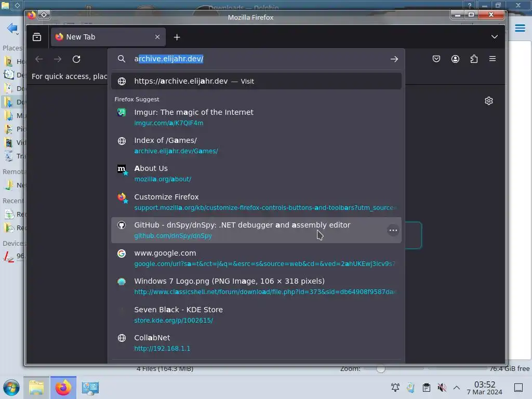The height and width of the screenshot is (399, 532).
Task: Open the Extensions puzzle icon
Action: point(474,59)
